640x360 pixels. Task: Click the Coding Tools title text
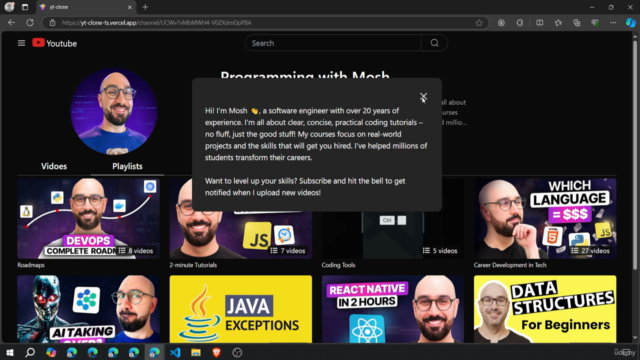click(x=338, y=265)
